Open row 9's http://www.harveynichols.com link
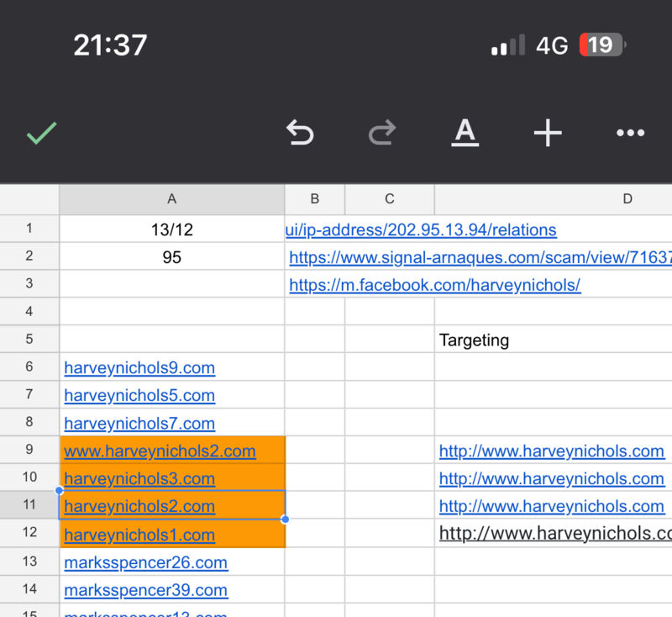Viewport: 672px width, 617px height. pos(552,451)
